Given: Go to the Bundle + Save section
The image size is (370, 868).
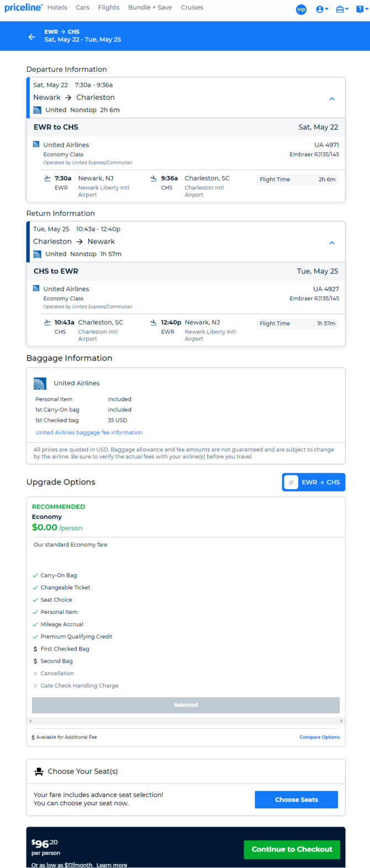Looking at the screenshot, I should pyautogui.click(x=150, y=8).
